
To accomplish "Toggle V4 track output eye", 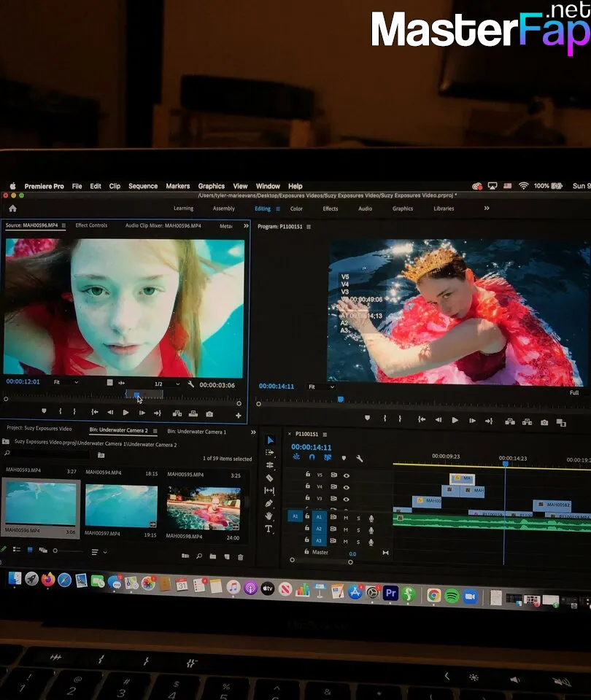I will (x=346, y=487).
